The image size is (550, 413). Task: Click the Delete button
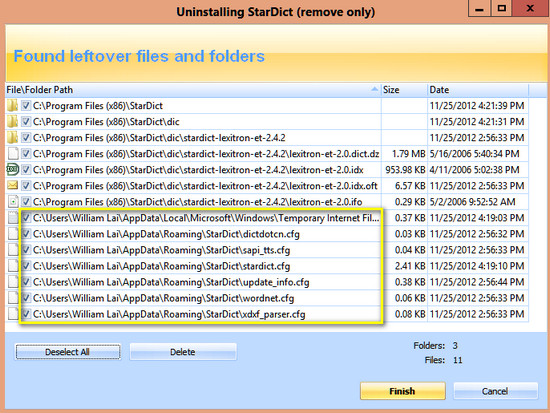click(183, 352)
